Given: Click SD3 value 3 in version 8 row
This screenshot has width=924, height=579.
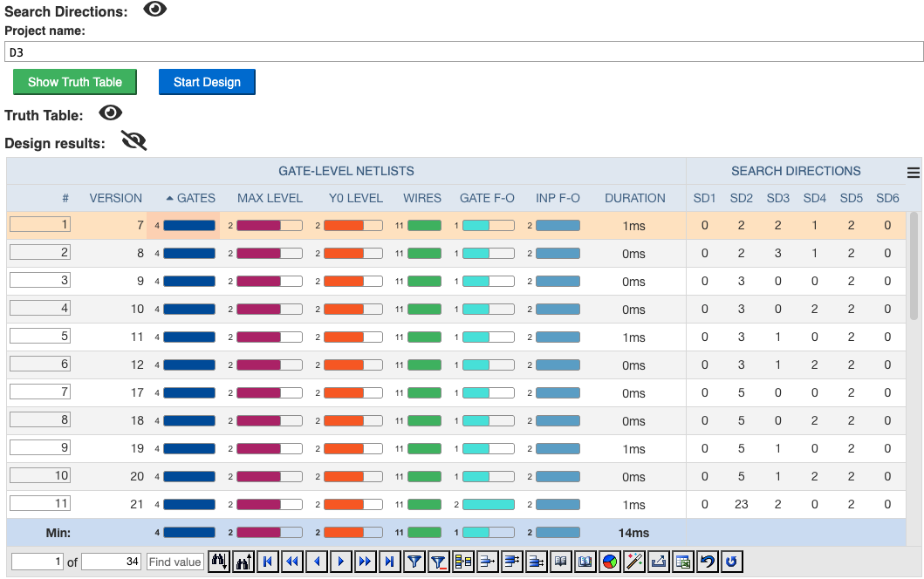Looking at the screenshot, I should (778, 253).
